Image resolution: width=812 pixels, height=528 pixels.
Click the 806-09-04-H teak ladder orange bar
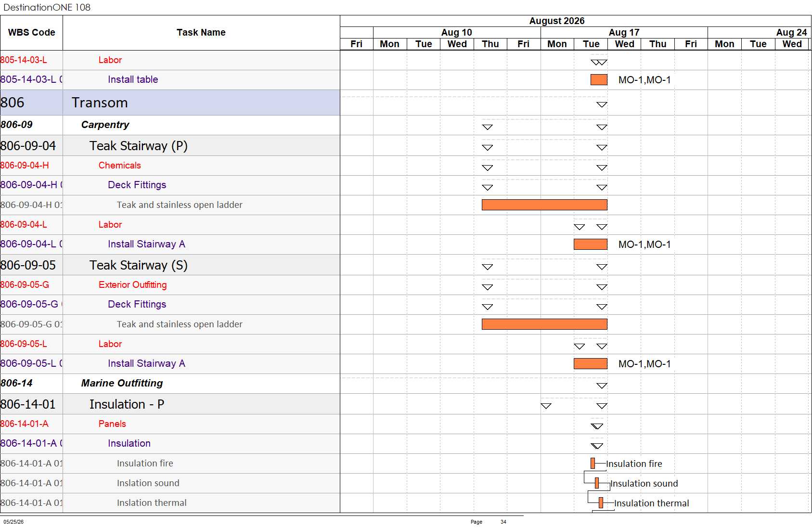544,205
